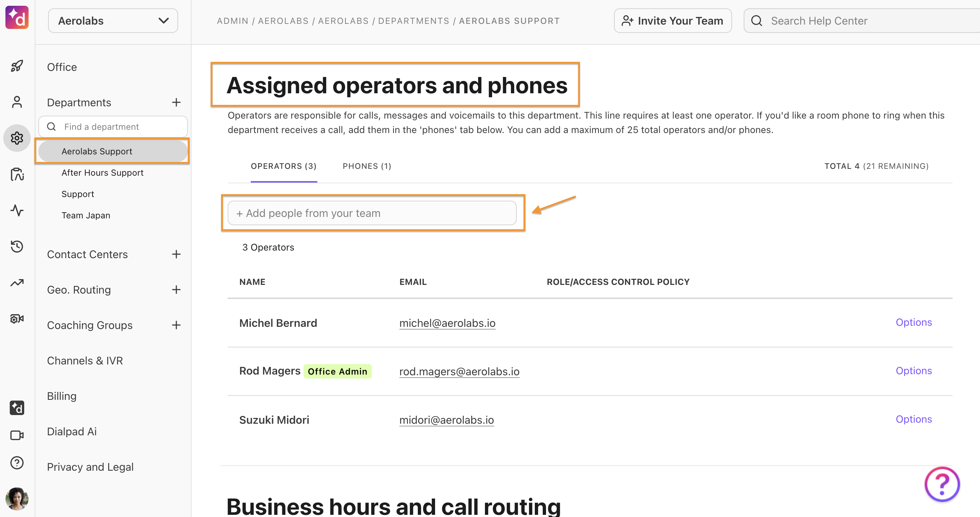Click Options for Suzuki Midori

(914, 419)
